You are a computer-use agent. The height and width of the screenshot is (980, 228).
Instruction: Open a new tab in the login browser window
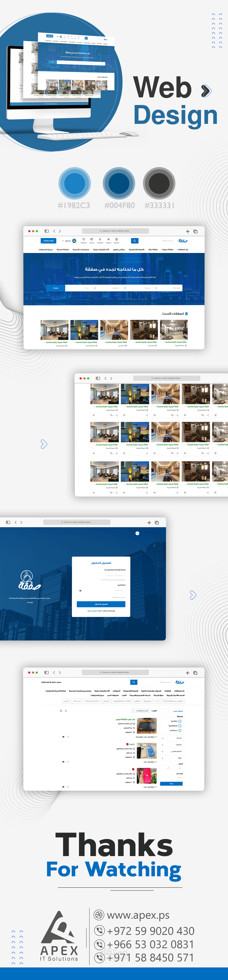click(149, 523)
